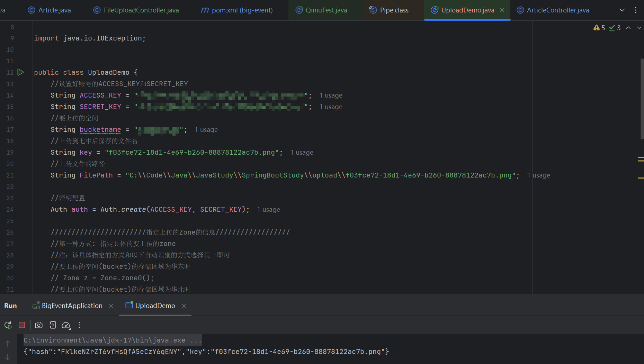This screenshot has height=364, width=644.
Task: Go to previous highlighted error chevron
Action: coord(628,28)
